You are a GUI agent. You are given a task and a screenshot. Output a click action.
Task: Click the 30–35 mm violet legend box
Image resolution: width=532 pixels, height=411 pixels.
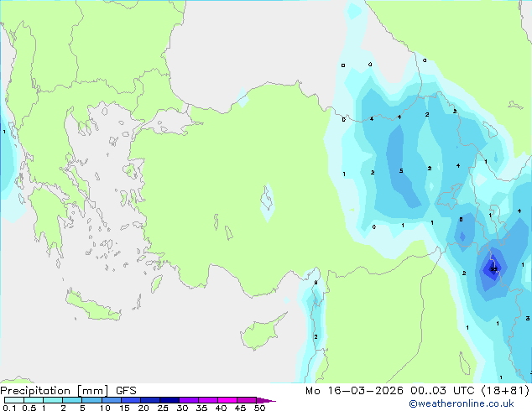[189, 400]
